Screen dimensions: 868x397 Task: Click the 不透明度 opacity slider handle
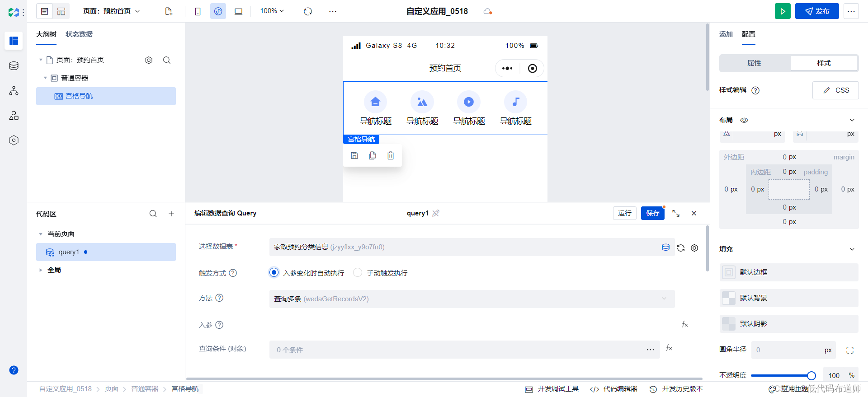811,375
